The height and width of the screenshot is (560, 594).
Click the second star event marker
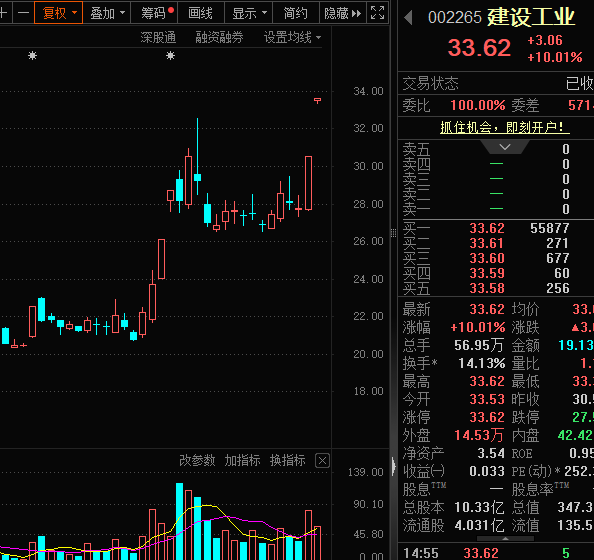tap(170, 56)
